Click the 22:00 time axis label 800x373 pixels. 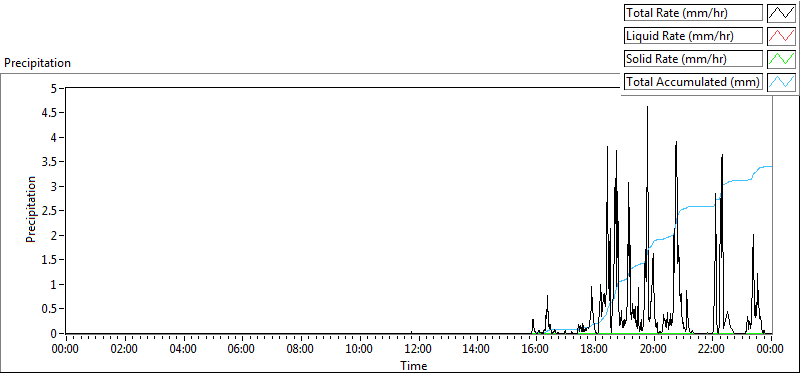[x=712, y=349]
